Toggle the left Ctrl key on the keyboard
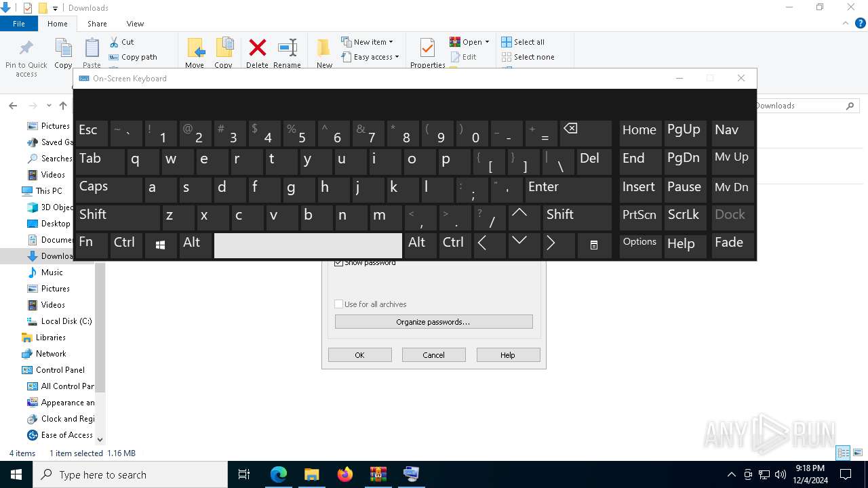The image size is (868, 488). pyautogui.click(x=126, y=245)
